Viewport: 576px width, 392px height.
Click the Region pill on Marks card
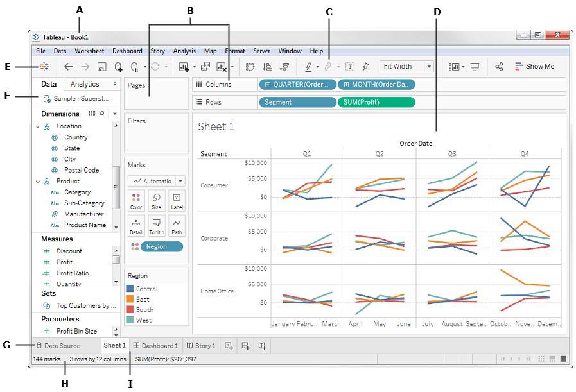tap(162, 246)
